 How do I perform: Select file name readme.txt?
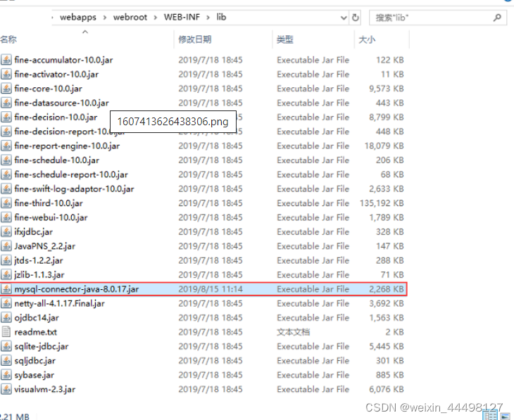coord(35,332)
